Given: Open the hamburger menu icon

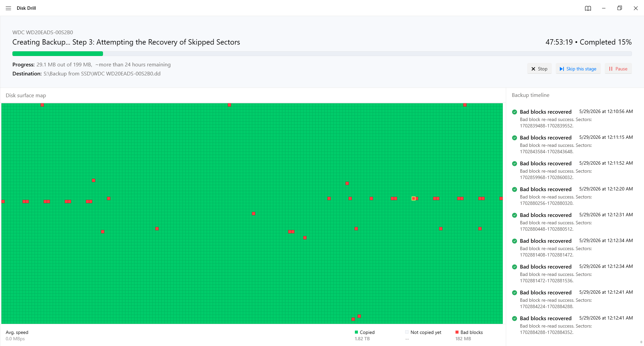Looking at the screenshot, I should click(8, 8).
